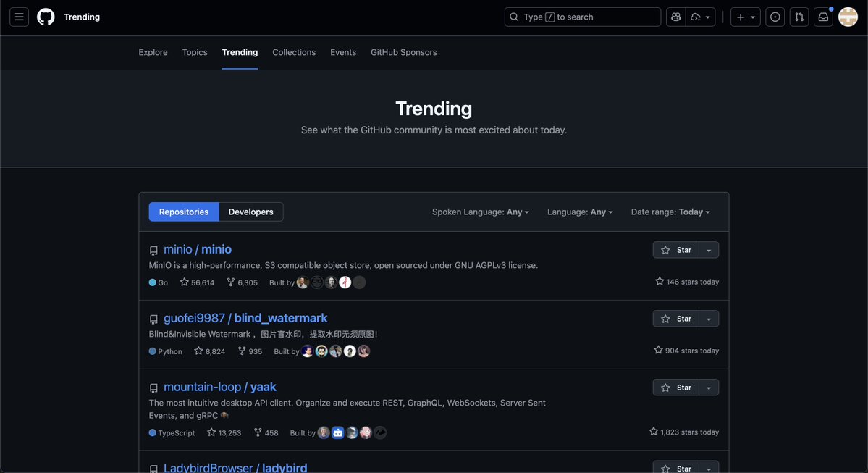This screenshot has height=473, width=868.
Task: Click the minio repository book icon
Action: [154, 251]
